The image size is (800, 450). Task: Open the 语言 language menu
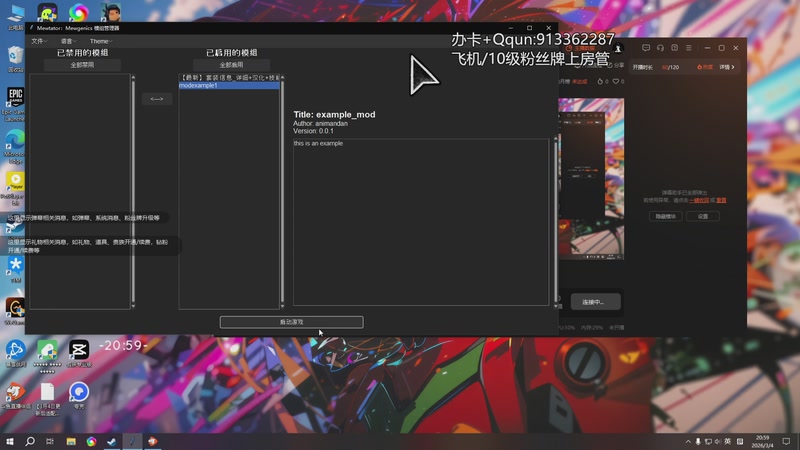click(x=68, y=41)
